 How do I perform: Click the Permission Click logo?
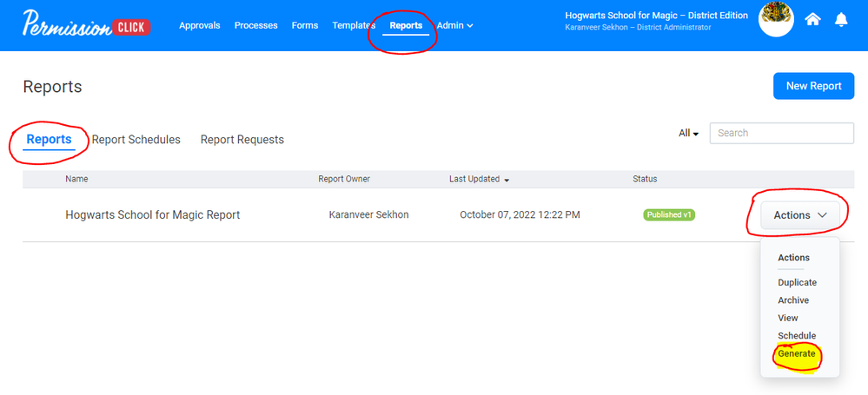[x=86, y=25]
